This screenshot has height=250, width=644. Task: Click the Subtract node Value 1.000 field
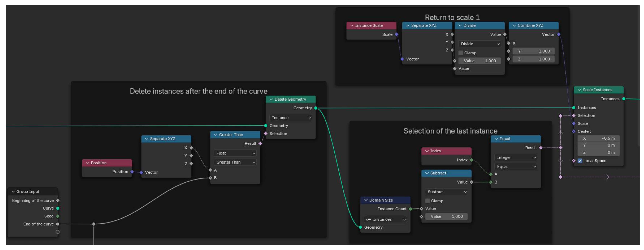pos(446,217)
